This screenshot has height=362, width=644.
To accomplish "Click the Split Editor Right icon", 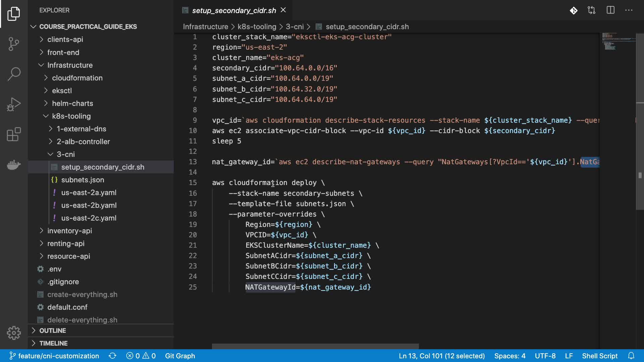I will tap(610, 10).
